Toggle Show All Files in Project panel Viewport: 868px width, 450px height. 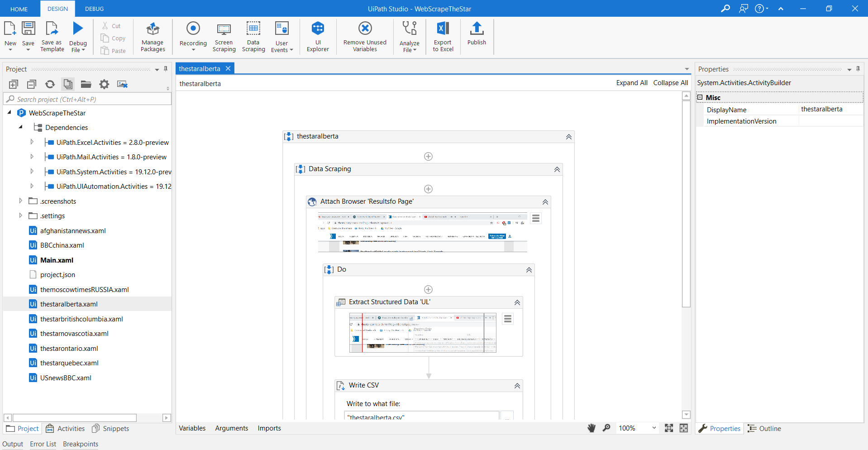[x=68, y=84]
